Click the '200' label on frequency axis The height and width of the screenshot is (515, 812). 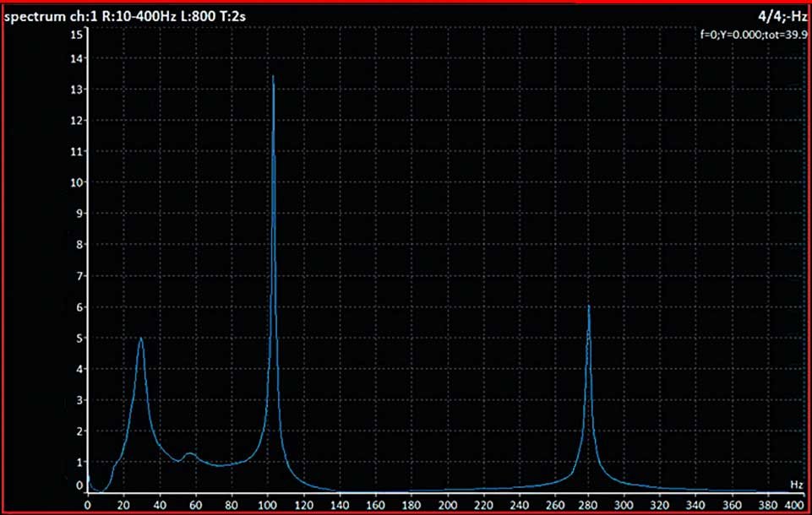tap(448, 506)
